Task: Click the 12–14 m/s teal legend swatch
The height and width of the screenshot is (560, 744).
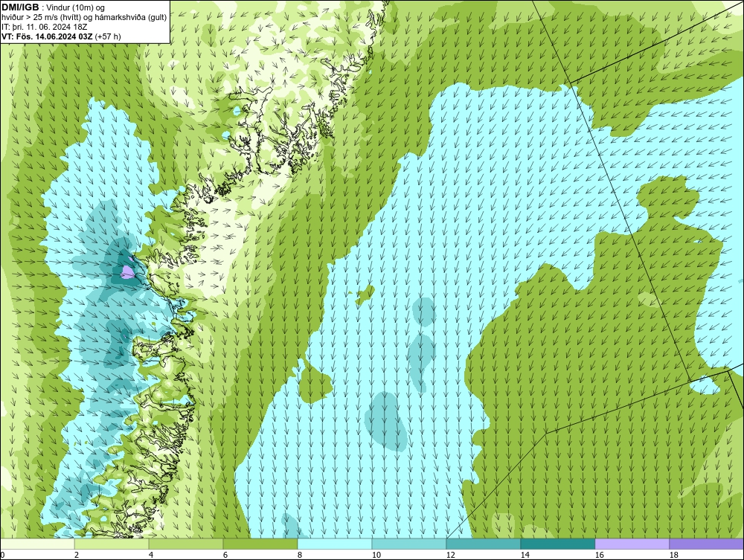Action: tap(484, 544)
